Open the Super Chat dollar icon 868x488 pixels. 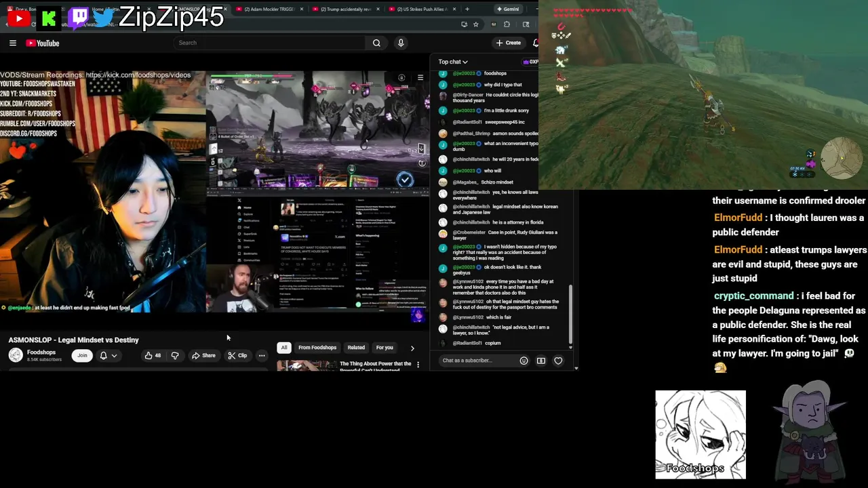point(541,361)
